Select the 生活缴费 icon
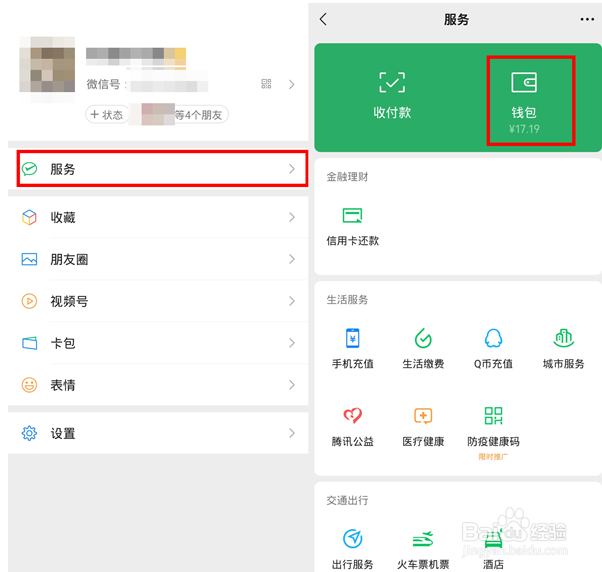The width and height of the screenshot is (602, 572). click(x=423, y=338)
